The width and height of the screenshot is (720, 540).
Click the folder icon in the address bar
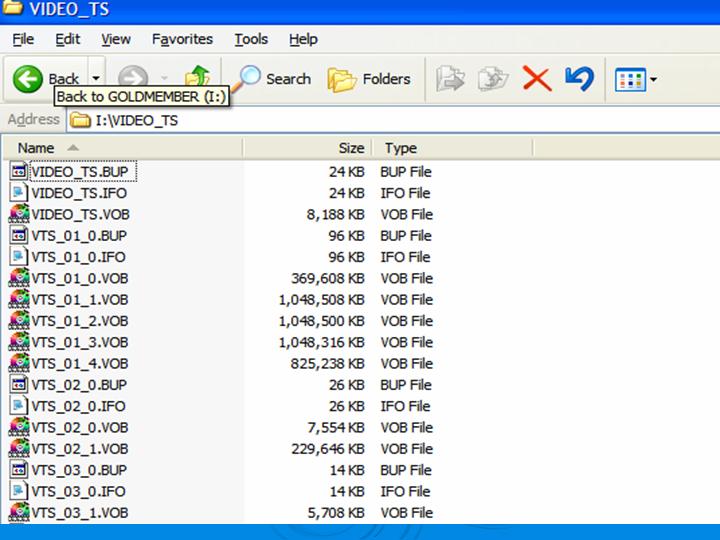pyautogui.click(x=80, y=120)
